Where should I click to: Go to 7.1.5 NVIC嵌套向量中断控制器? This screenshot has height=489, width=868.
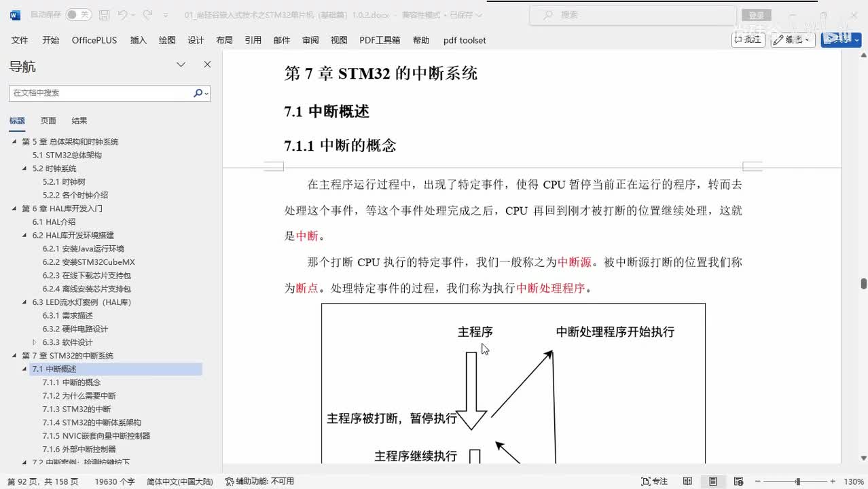click(x=96, y=436)
